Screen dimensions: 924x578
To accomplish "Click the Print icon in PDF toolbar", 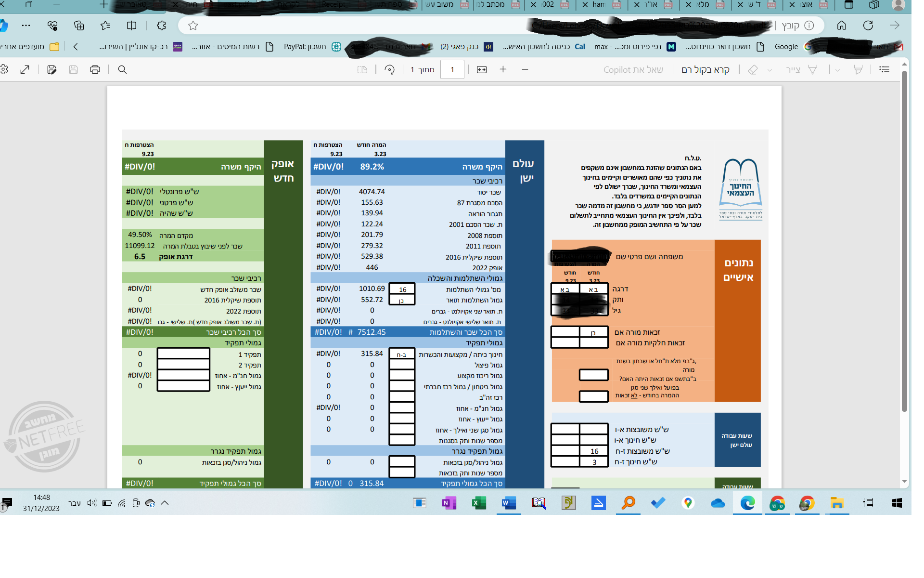I will pos(95,70).
